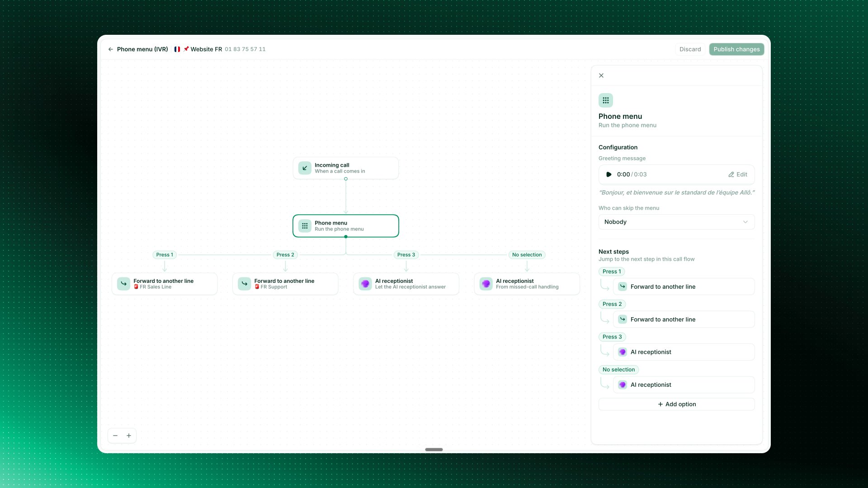The width and height of the screenshot is (868, 488).
Task: Jump to No selection AI receptionist step
Action: pos(684,385)
